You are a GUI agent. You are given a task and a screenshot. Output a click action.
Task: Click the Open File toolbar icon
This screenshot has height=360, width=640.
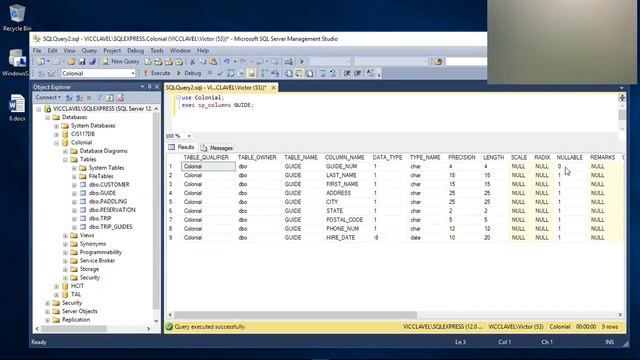pos(71,61)
